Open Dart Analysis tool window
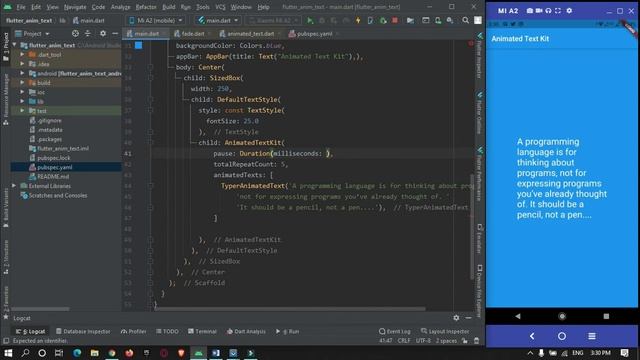Screen dimensions: 640x360 [x=246, y=331]
